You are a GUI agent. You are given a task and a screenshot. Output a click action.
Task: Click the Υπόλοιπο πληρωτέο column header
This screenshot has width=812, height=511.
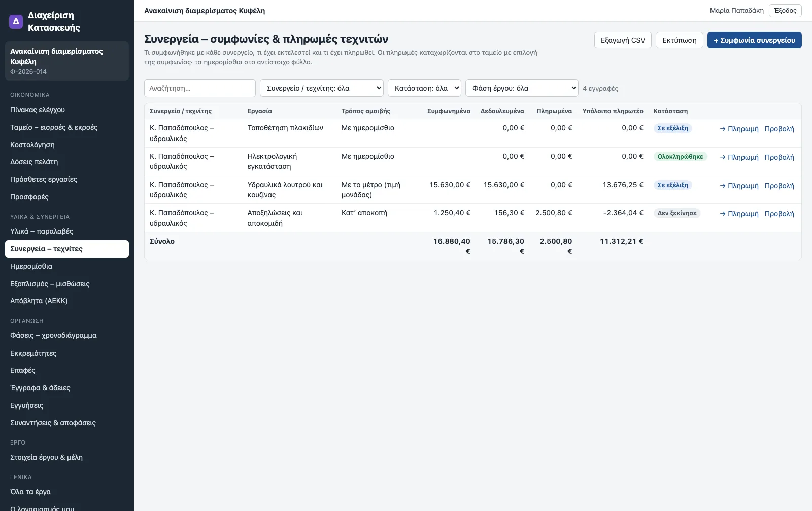613,111
